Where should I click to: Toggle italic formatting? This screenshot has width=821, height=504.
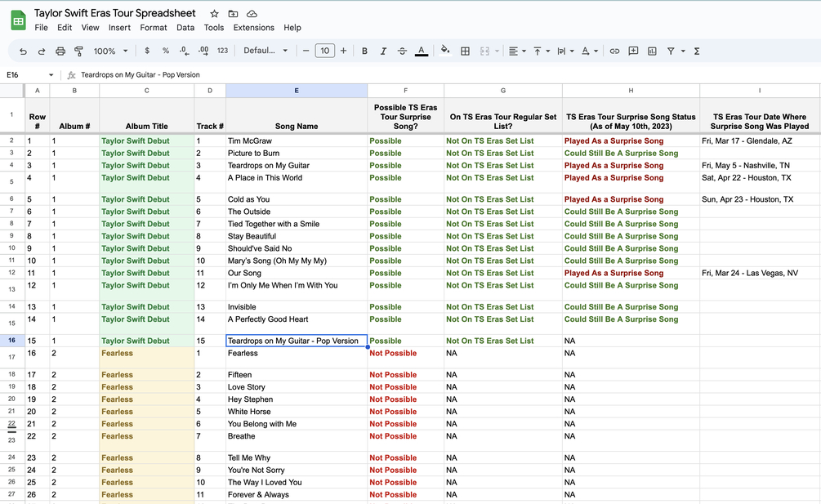tap(383, 51)
